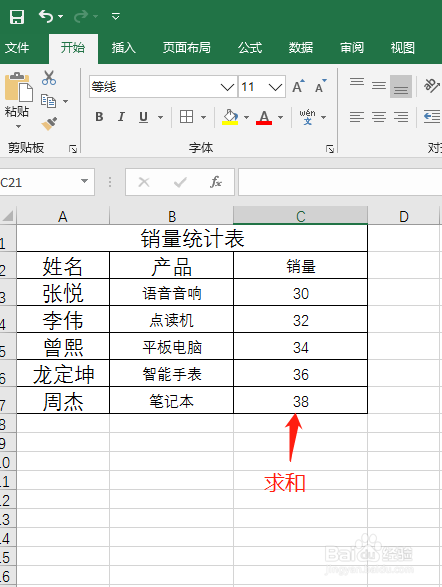Click the wén phonetic guide icon
Viewport: 442px width, 587px height.
click(307, 117)
